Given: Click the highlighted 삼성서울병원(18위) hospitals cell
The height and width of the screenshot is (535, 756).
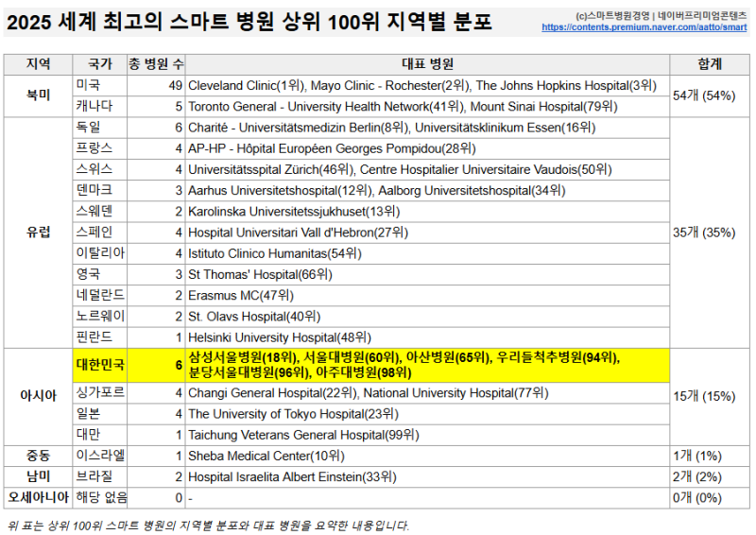Looking at the screenshot, I should tap(427, 365).
